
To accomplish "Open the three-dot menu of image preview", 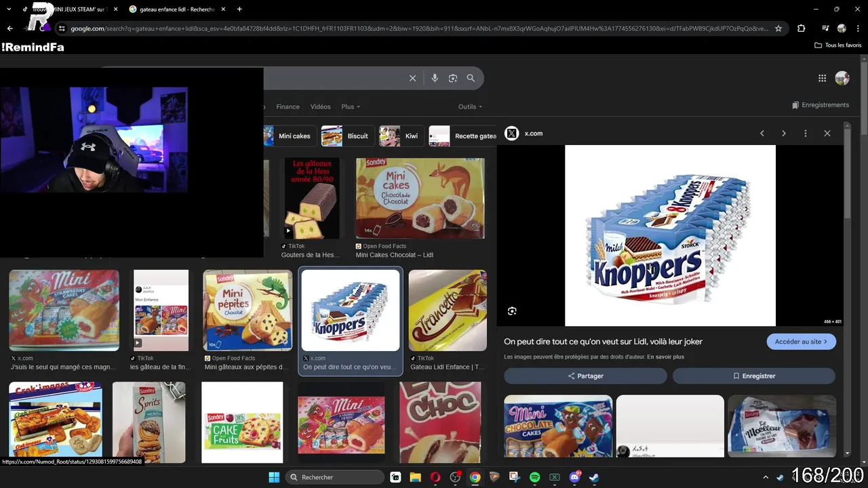I will (806, 134).
